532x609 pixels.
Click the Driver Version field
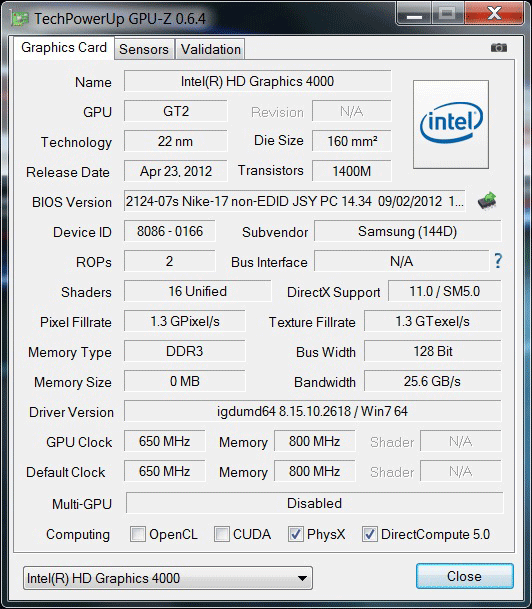click(x=313, y=411)
